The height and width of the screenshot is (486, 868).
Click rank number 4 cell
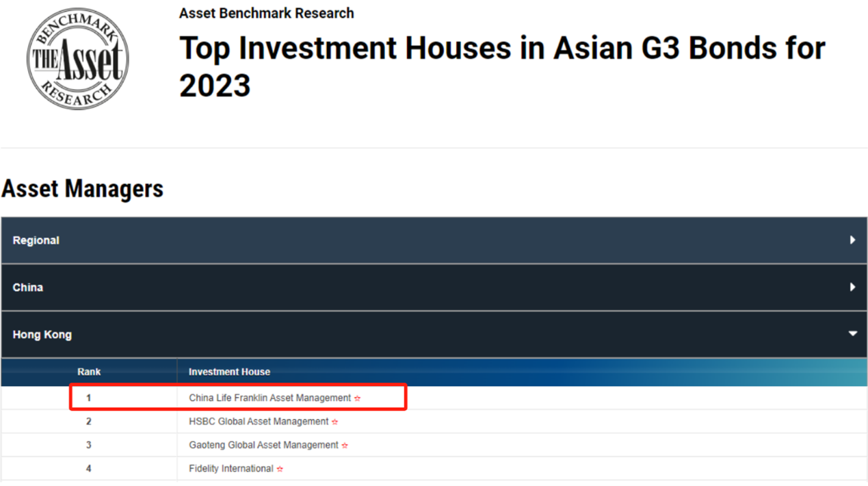click(x=89, y=469)
